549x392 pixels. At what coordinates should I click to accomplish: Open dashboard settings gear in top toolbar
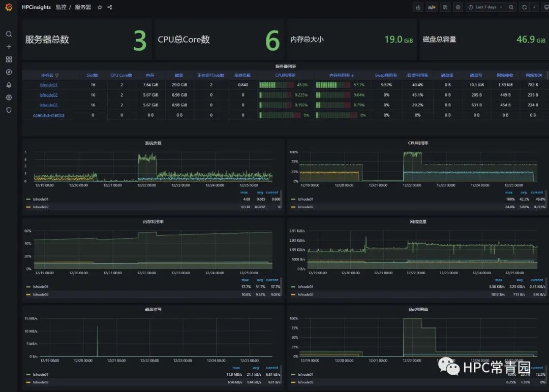click(458, 7)
